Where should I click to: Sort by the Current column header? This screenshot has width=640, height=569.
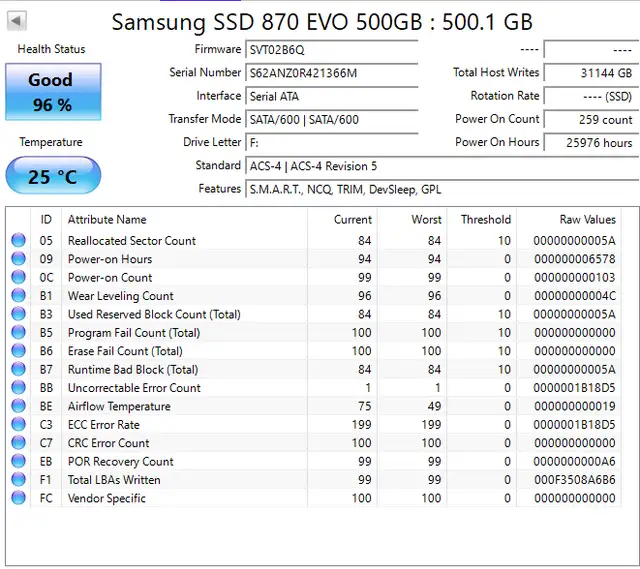click(x=342, y=220)
